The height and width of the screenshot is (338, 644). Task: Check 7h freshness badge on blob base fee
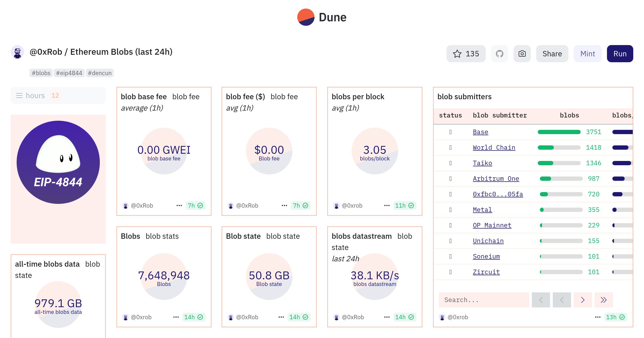(195, 205)
